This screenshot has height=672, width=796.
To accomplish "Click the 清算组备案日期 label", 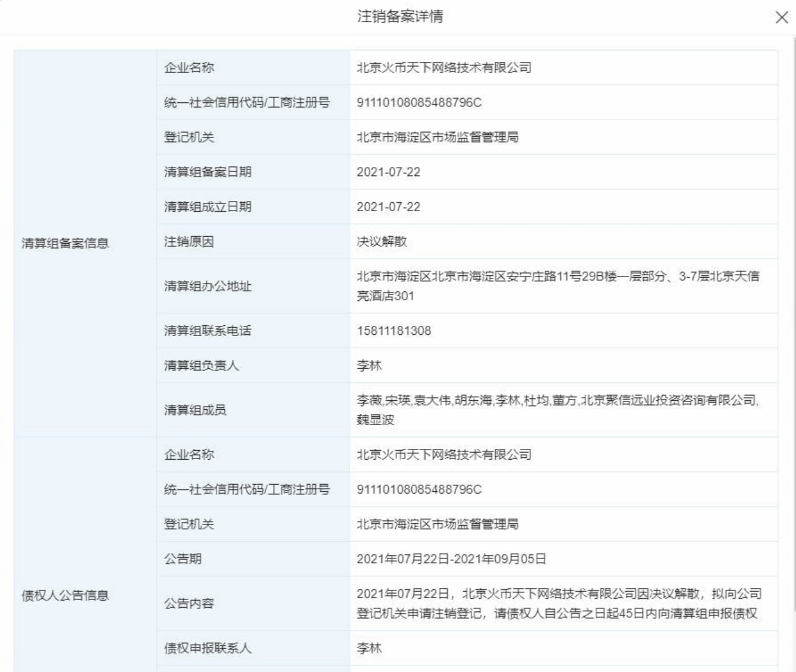I will point(207,172).
